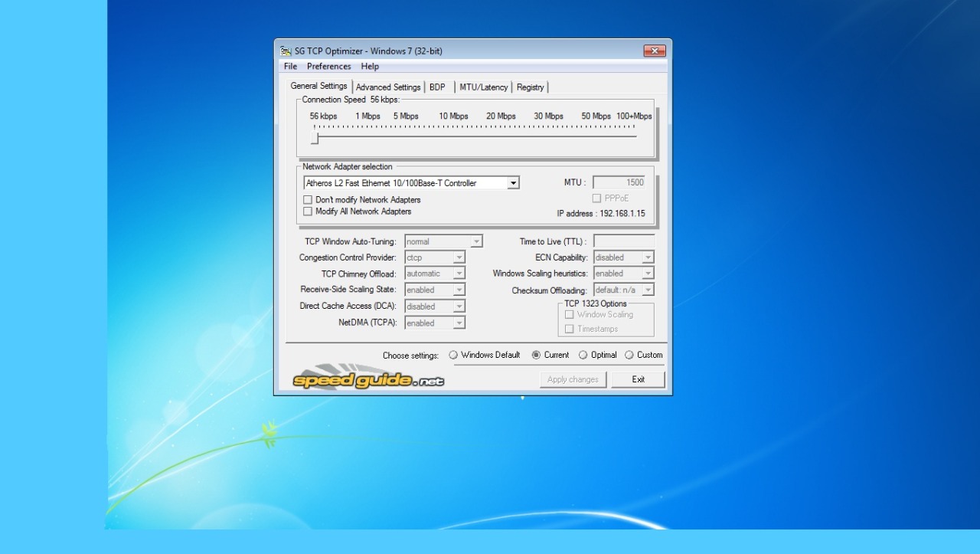Click the SG TCP Optimizer title bar icon
The image size is (980, 554).
click(286, 51)
